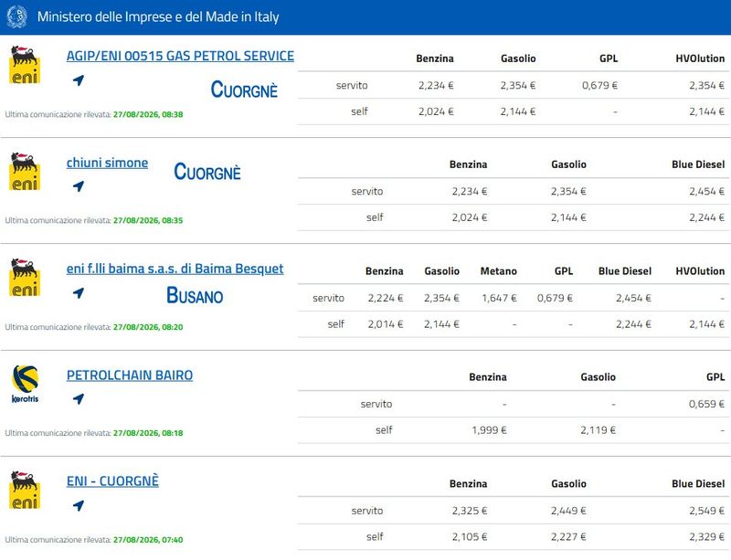
Task: Click chiuni simone self Gasolio price 2,144 €
Action: 568,217
